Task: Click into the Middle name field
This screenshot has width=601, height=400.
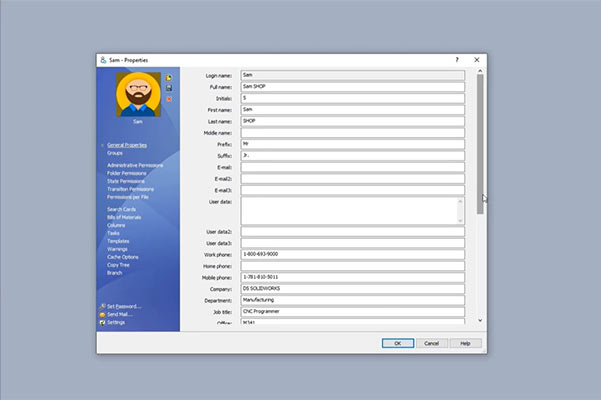Action: (x=352, y=132)
